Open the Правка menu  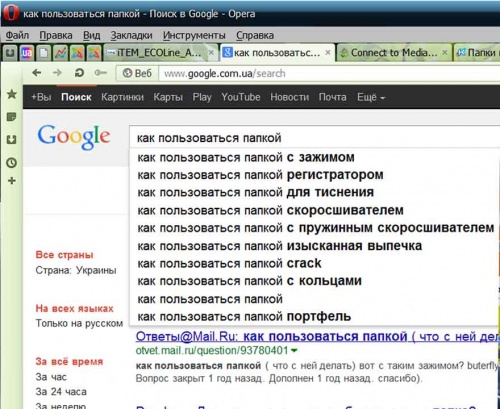[56, 35]
